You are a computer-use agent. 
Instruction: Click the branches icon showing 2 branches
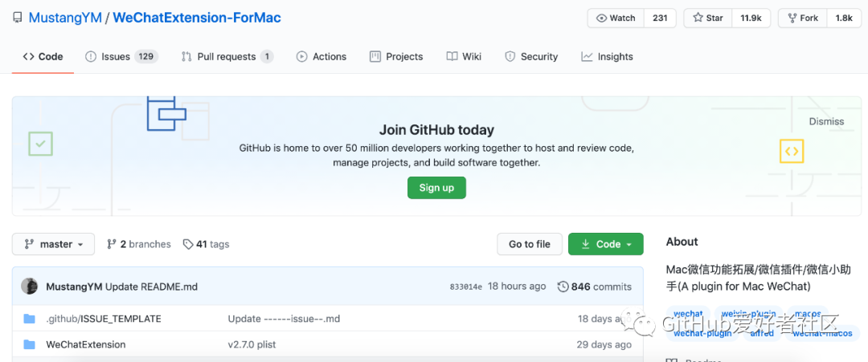(112, 244)
